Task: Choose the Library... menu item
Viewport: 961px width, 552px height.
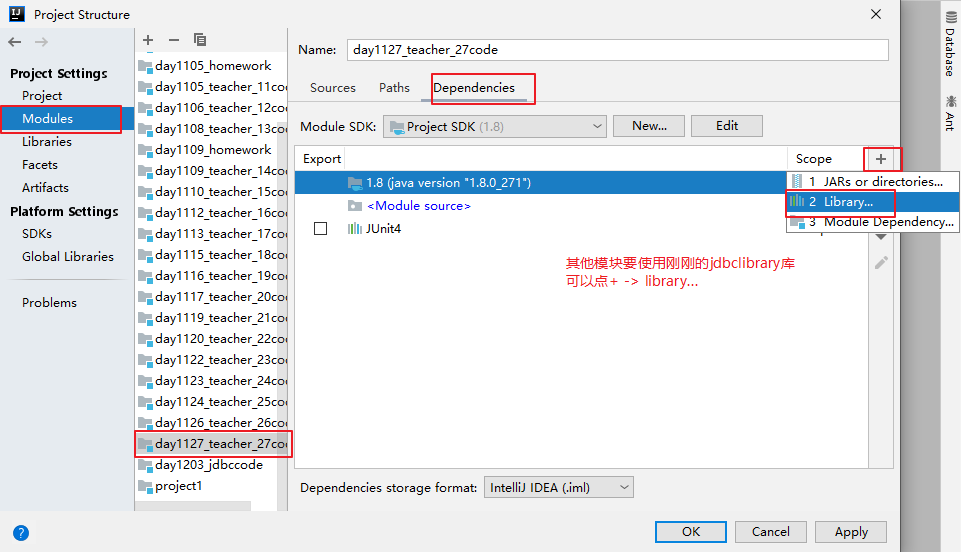Action: pyautogui.click(x=873, y=202)
